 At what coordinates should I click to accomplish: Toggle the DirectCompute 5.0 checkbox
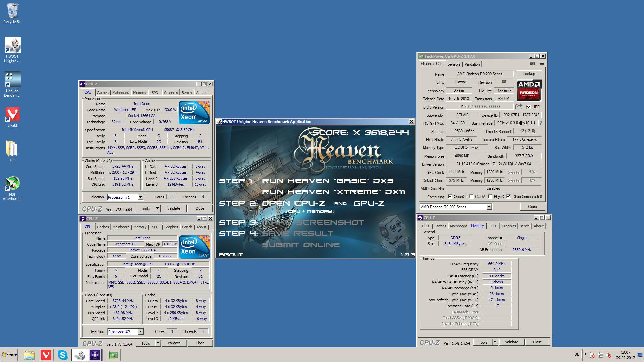pyautogui.click(x=508, y=197)
